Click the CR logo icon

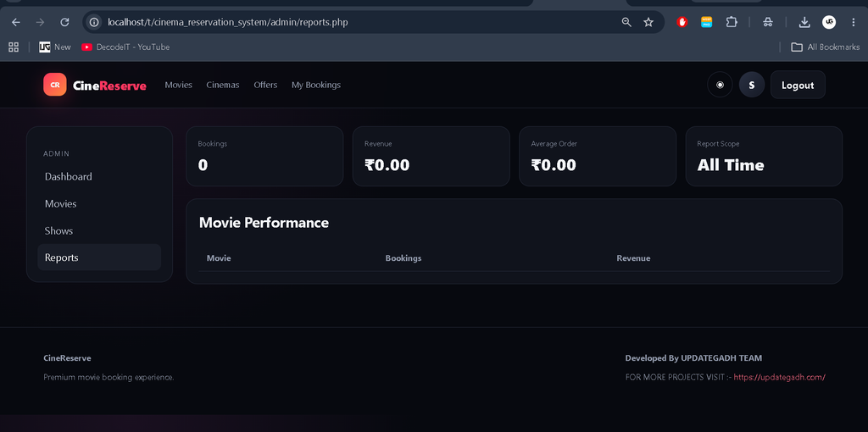55,85
